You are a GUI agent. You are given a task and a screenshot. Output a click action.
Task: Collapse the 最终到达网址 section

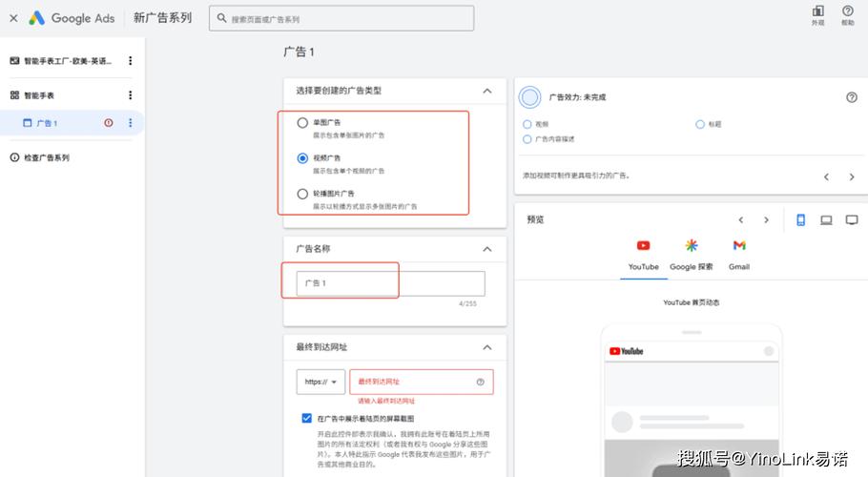point(487,347)
